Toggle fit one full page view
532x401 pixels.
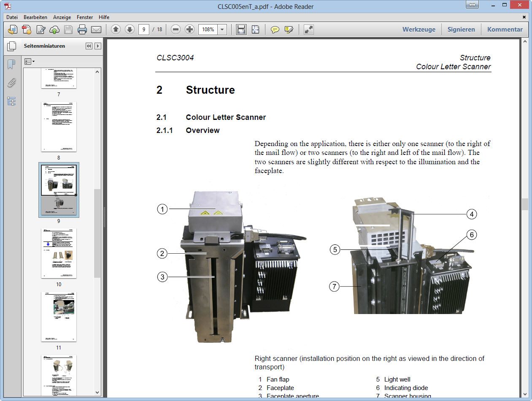(255, 30)
